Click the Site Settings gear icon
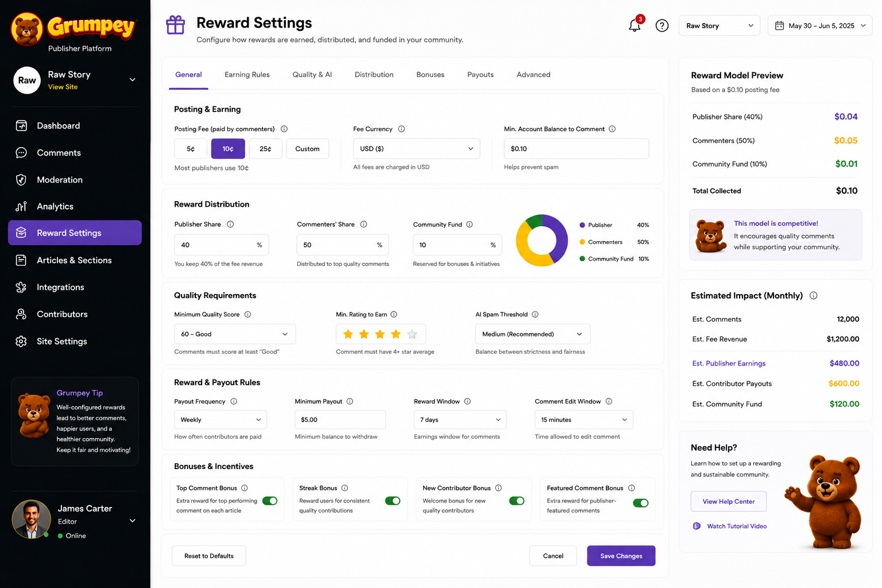The height and width of the screenshot is (588, 882). click(x=21, y=341)
